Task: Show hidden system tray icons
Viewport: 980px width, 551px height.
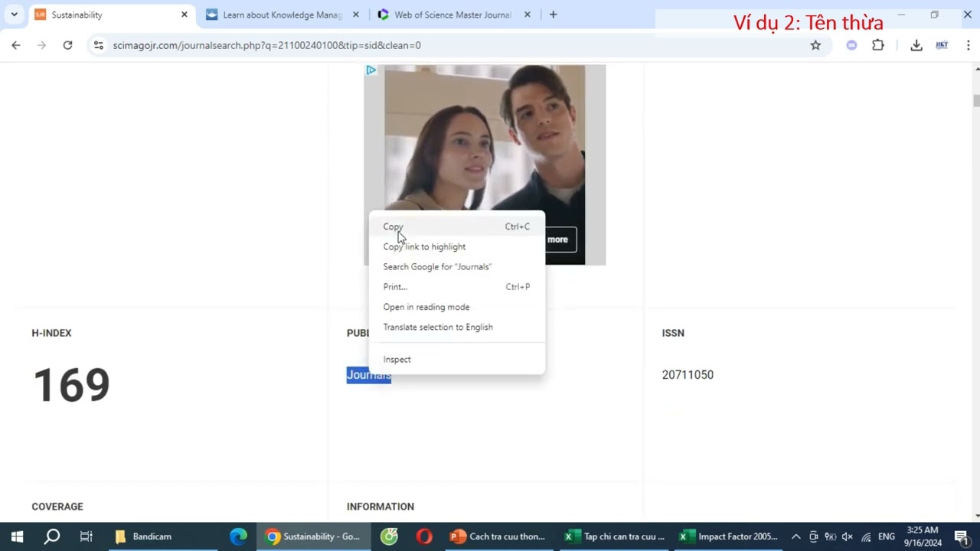Action: tap(796, 536)
